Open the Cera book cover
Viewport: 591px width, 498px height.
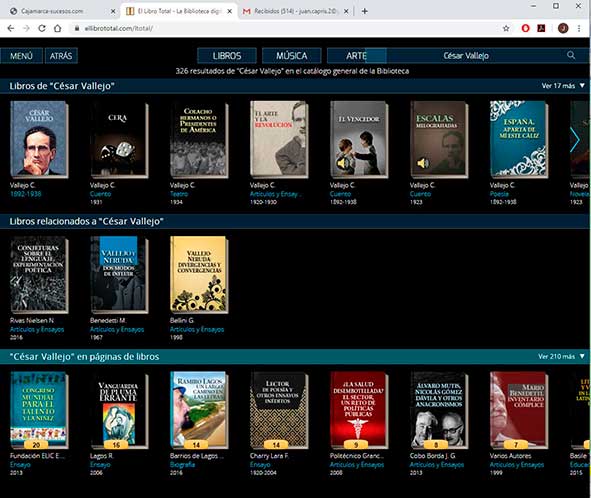tap(119, 139)
